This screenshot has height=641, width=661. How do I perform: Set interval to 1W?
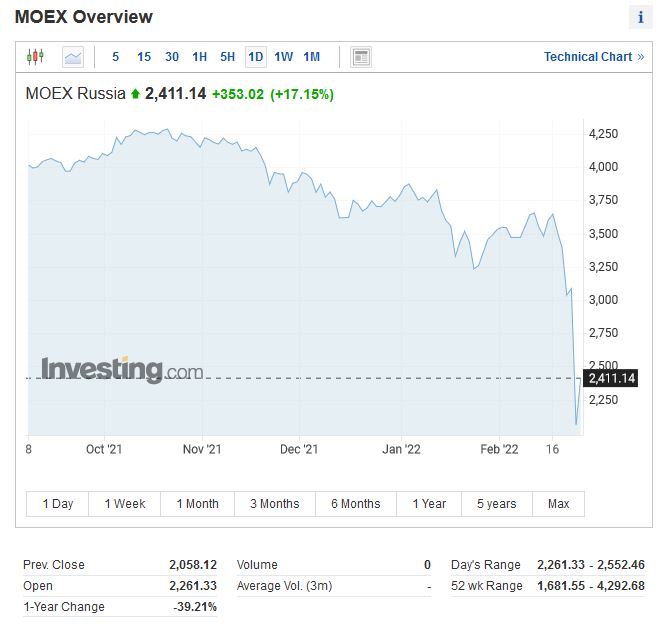coord(284,57)
